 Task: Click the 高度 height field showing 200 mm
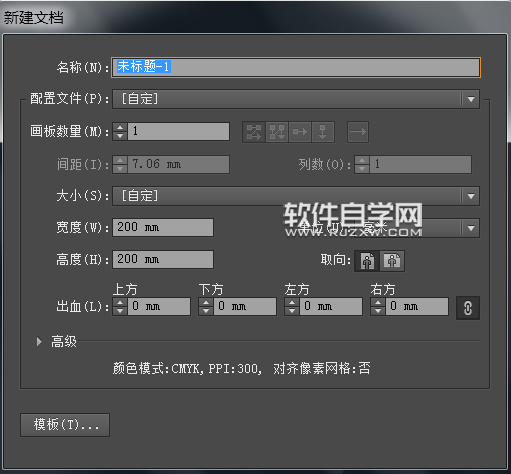coord(163,259)
